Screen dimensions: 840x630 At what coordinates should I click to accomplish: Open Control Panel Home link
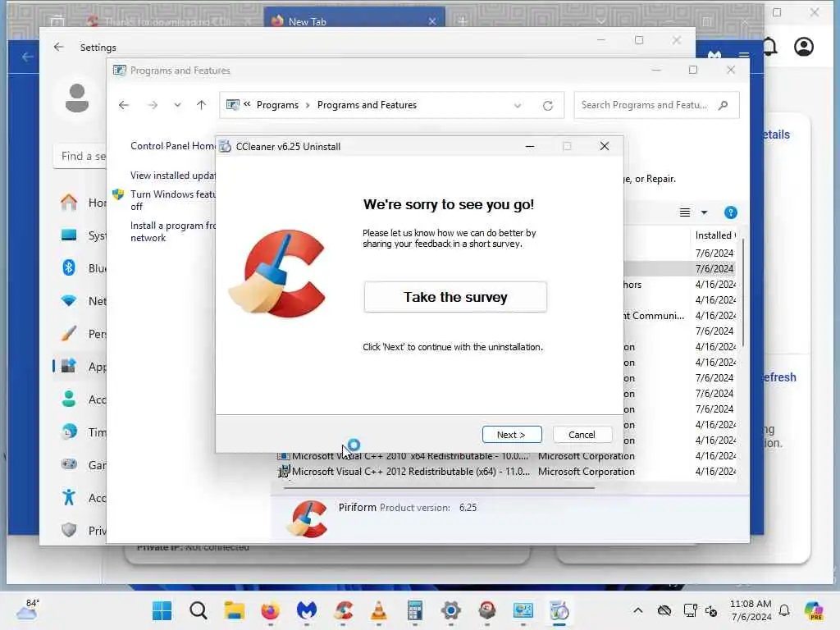(172, 146)
